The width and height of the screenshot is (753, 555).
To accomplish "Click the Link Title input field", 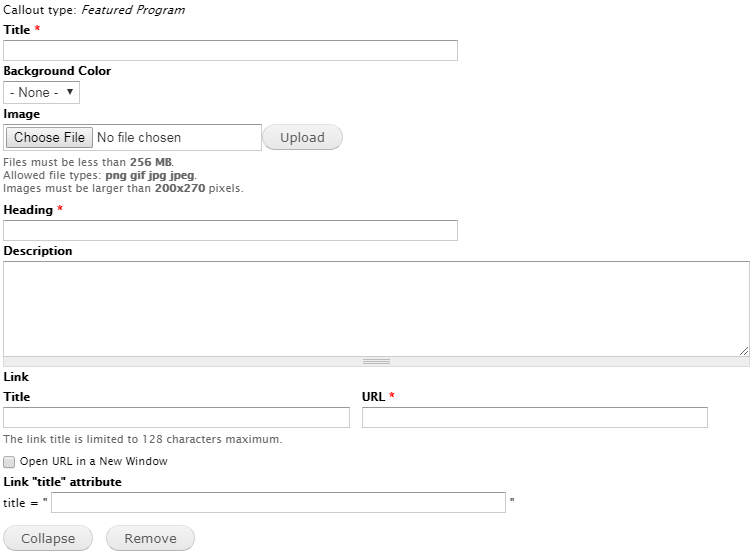I will (x=176, y=417).
